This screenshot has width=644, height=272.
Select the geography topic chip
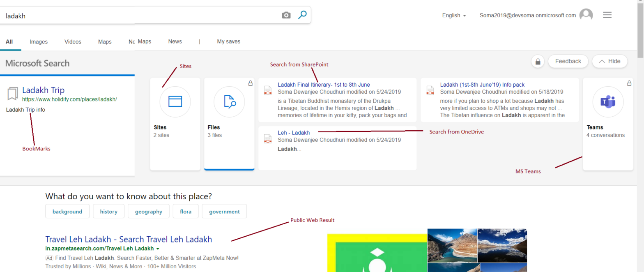(x=148, y=212)
